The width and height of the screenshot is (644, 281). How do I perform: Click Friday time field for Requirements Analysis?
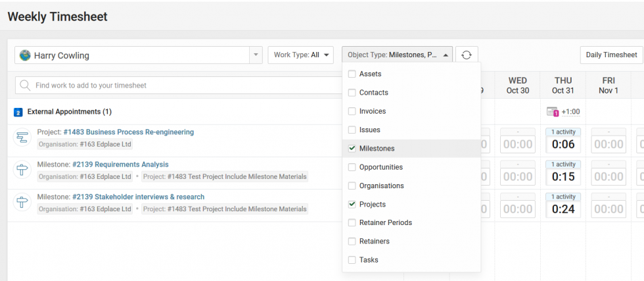click(x=609, y=176)
